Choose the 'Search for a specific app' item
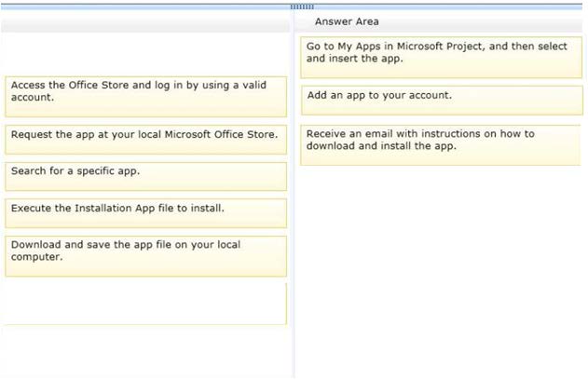Image resolution: width=588 pixels, height=380 pixels. click(146, 177)
